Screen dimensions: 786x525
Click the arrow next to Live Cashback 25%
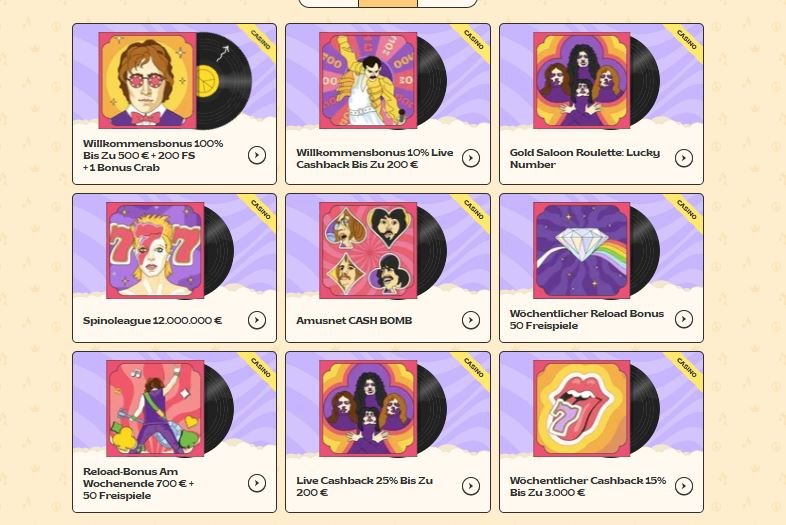pyautogui.click(x=471, y=486)
